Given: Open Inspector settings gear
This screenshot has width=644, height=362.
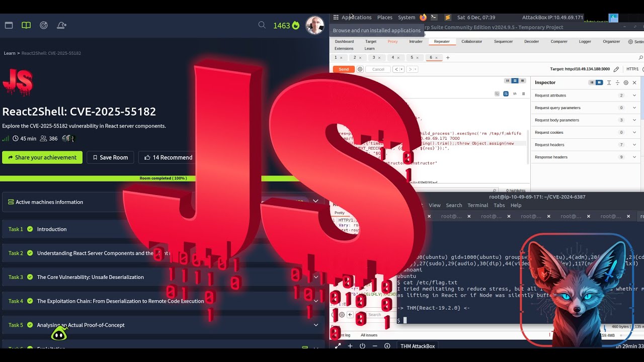Looking at the screenshot, I should [x=626, y=82].
